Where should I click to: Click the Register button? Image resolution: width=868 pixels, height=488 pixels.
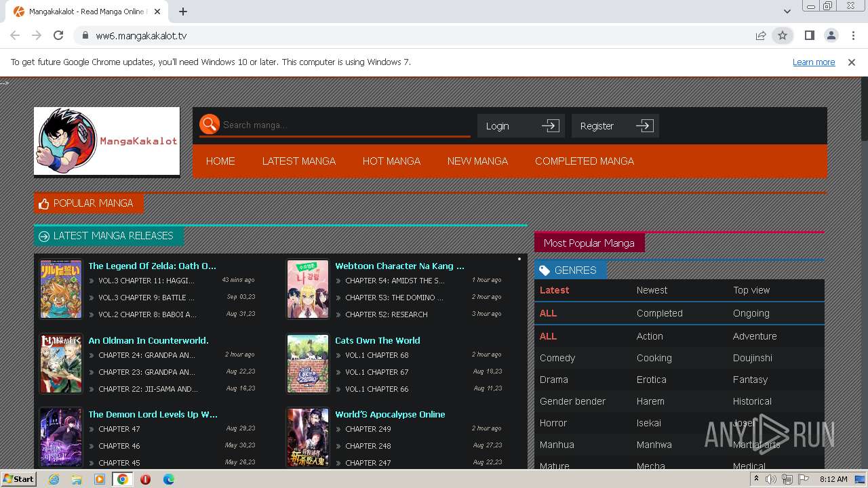click(x=615, y=126)
